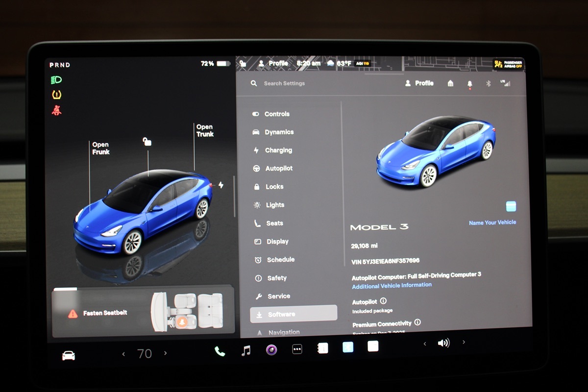This screenshot has width=588, height=392.
Task: Open Bluetooth settings icon
Action: tap(488, 84)
